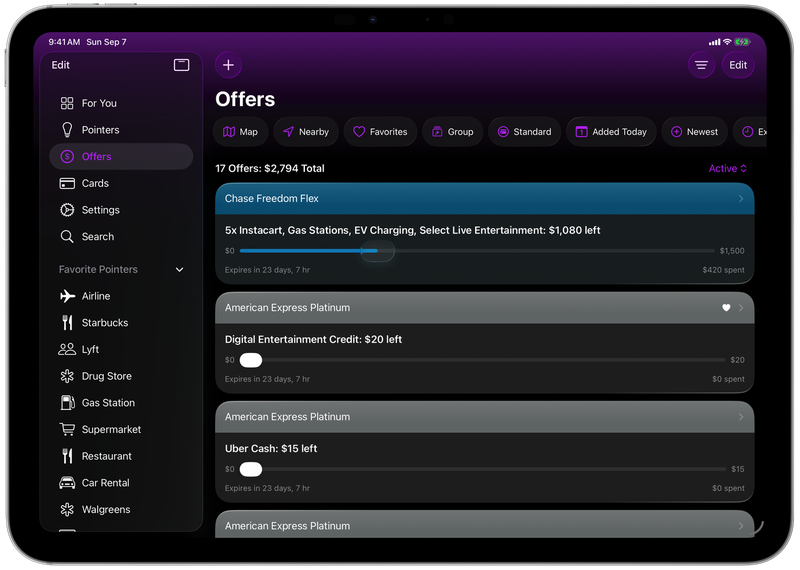The width and height of the screenshot is (800, 570).
Task: Add a new offer with plus button
Action: pos(228,65)
